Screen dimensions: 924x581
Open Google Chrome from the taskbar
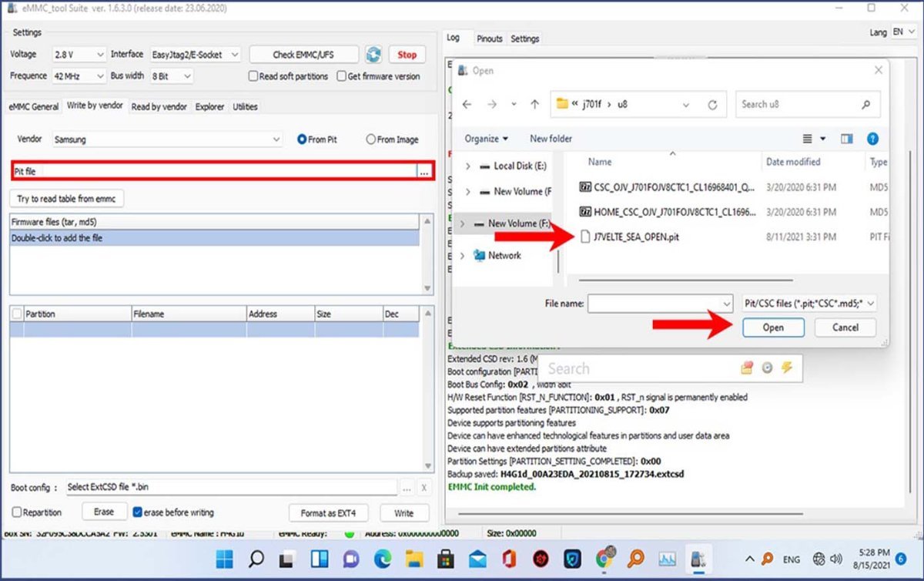pos(604,558)
